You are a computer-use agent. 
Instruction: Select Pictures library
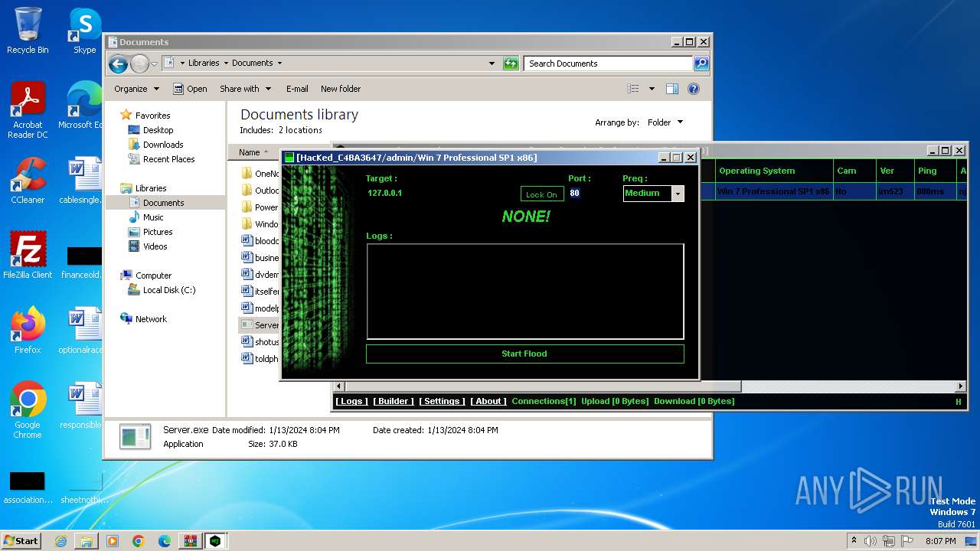click(158, 232)
